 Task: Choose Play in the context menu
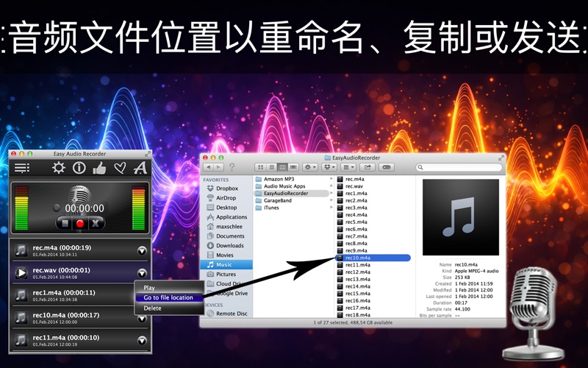pyautogui.click(x=149, y=288)
